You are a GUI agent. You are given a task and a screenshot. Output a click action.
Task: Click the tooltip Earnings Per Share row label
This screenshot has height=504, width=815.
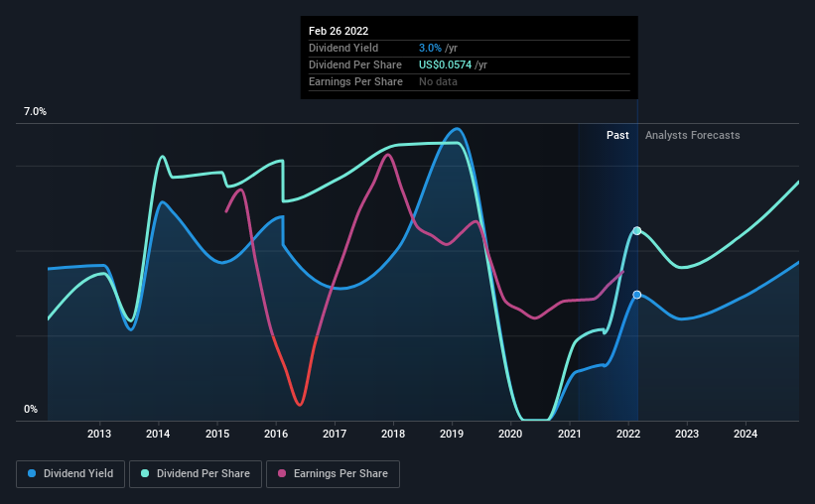point(355,81)
